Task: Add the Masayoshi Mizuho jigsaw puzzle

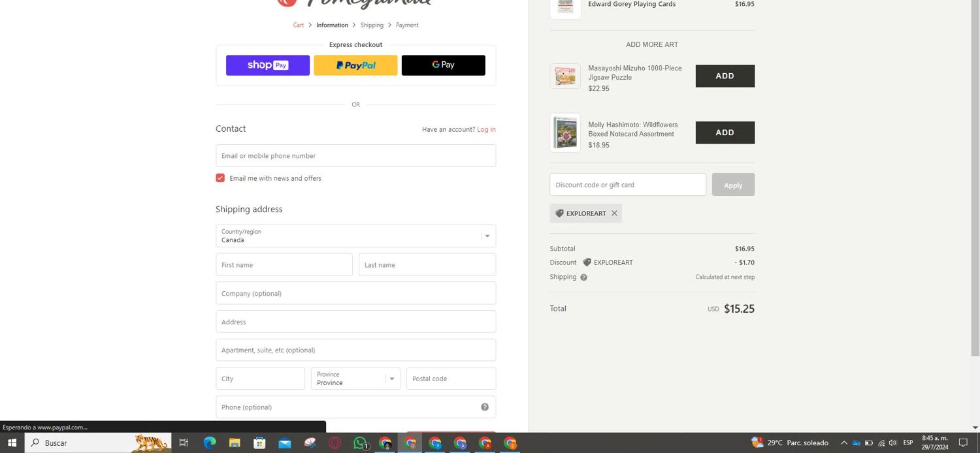Action: 725,76
